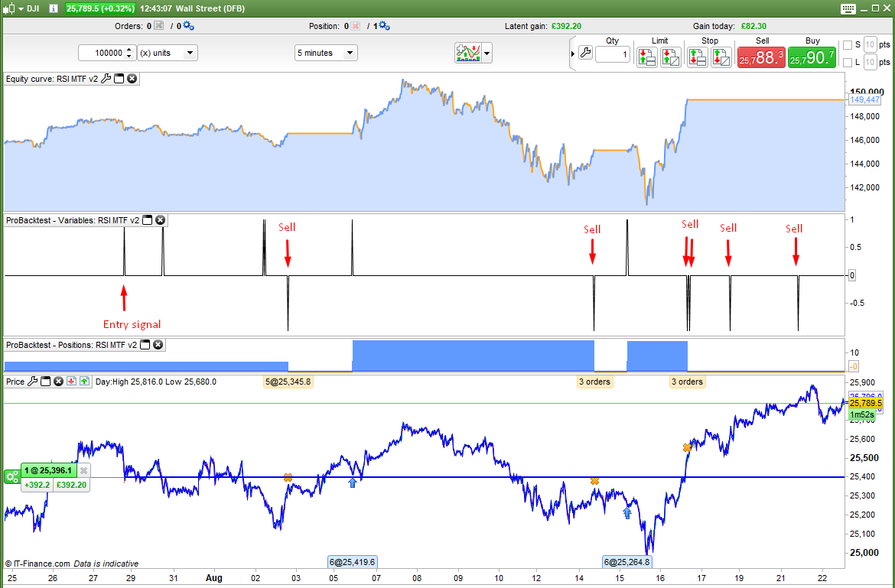Expand the indicators button dropdown arrow

tap(487, 54)
